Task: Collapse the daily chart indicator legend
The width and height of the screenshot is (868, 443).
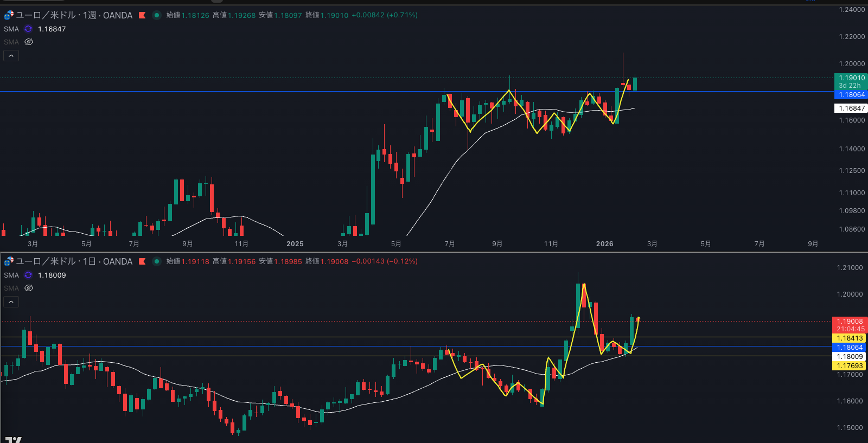Action: click(x=11, y=302)
